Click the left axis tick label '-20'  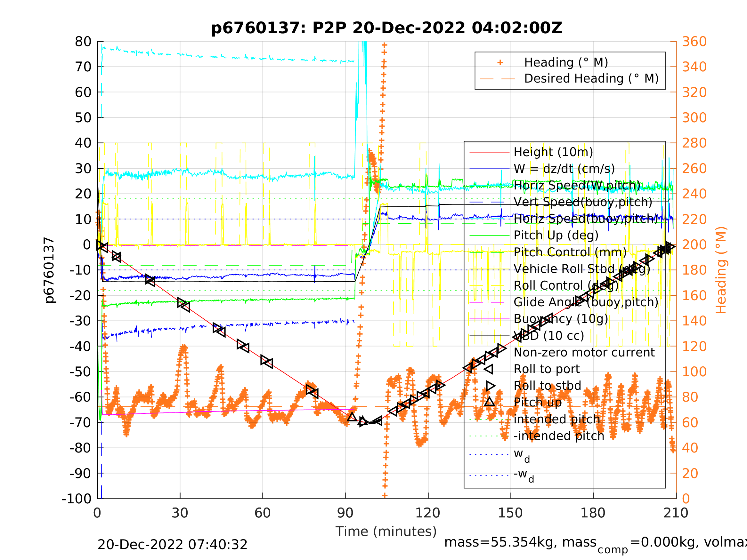80,296
